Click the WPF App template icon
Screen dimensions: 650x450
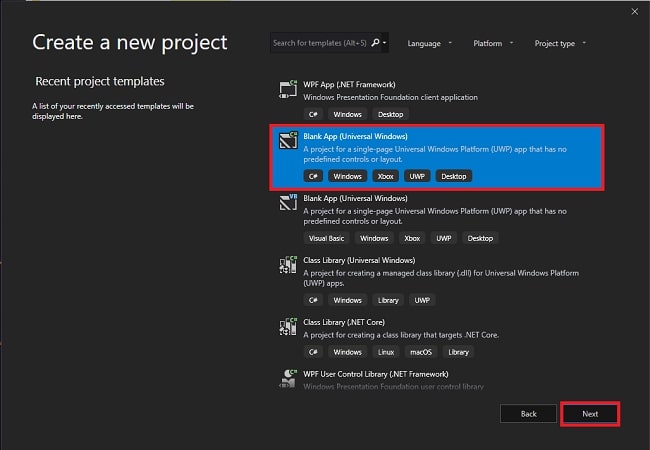pyautogui.click(x=288, y=90)
